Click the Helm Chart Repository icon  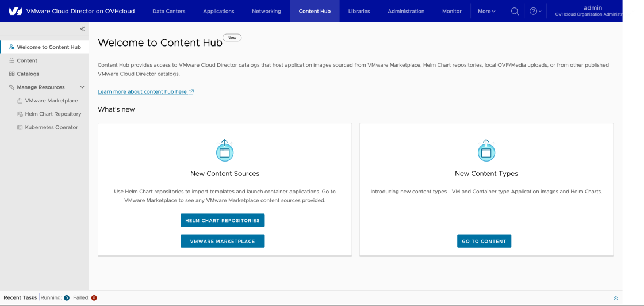20,114
